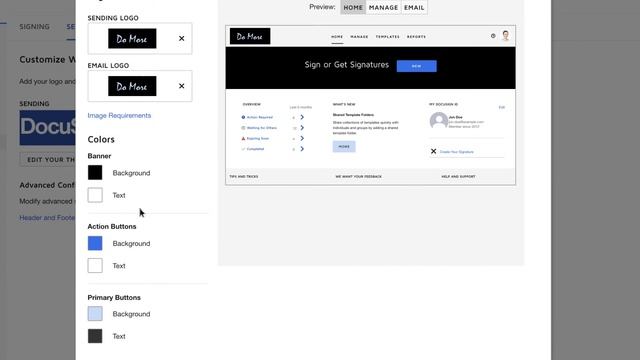Change Action Buttons Text white swatch
This screenshot has height=360, width=640.
tap(95, 266)
